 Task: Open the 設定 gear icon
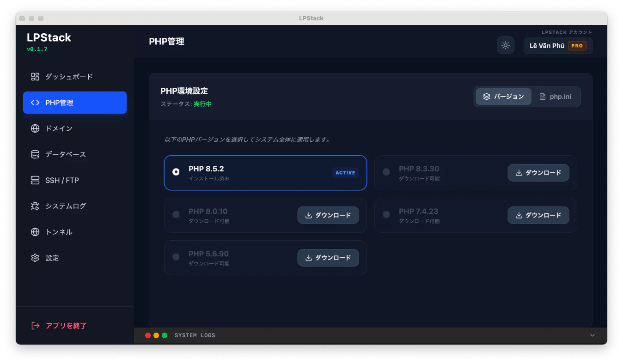(35, 258)
